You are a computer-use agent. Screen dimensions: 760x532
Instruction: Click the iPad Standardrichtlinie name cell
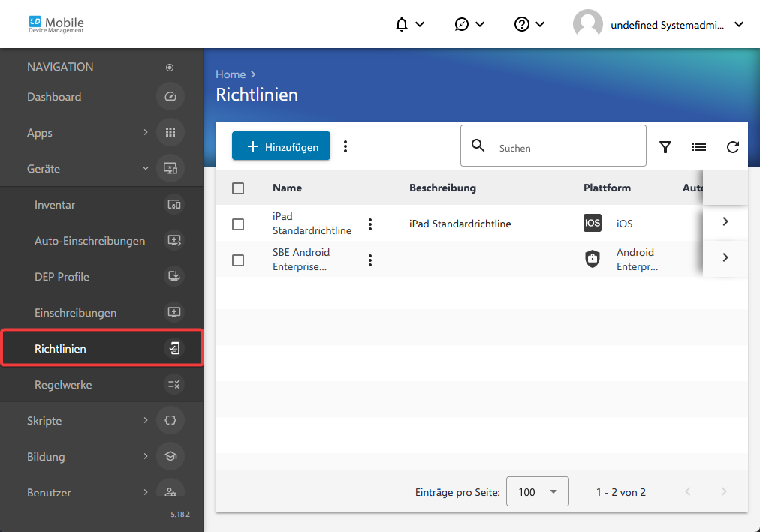(312, 223)
